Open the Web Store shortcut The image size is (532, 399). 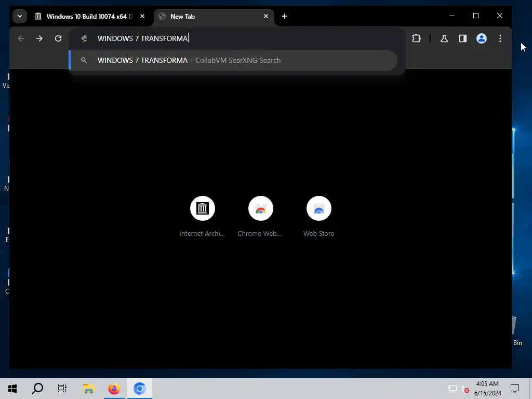(x=318, y=208)
